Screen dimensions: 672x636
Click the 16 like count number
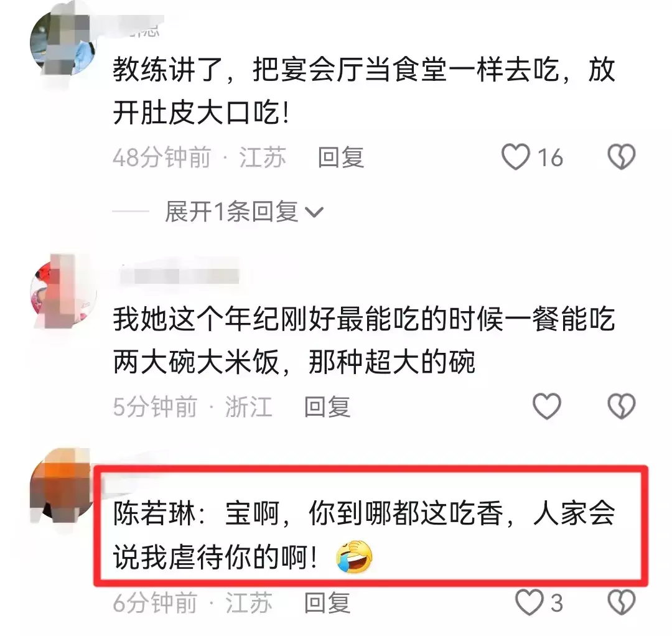click(x=550, y=157)
